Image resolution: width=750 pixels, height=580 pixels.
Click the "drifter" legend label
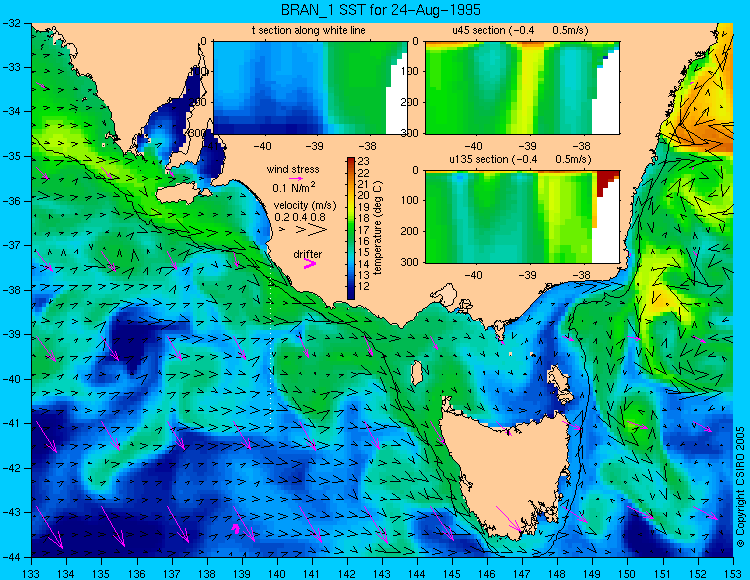308,254
